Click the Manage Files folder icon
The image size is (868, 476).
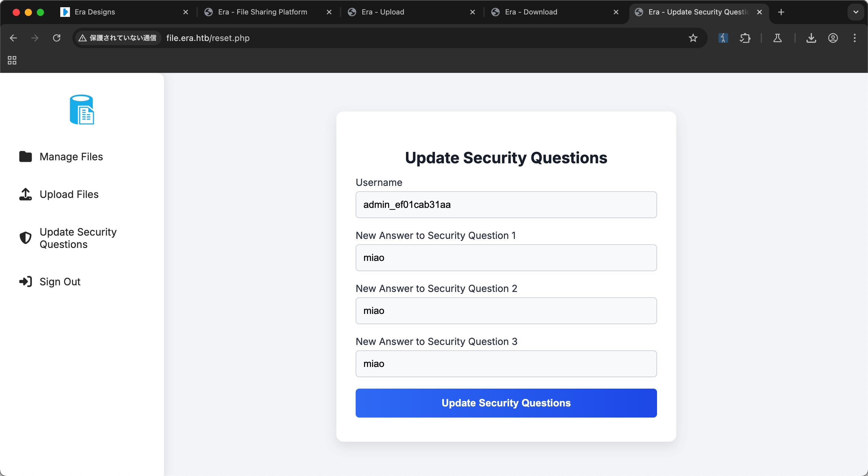tap(26, 157)
